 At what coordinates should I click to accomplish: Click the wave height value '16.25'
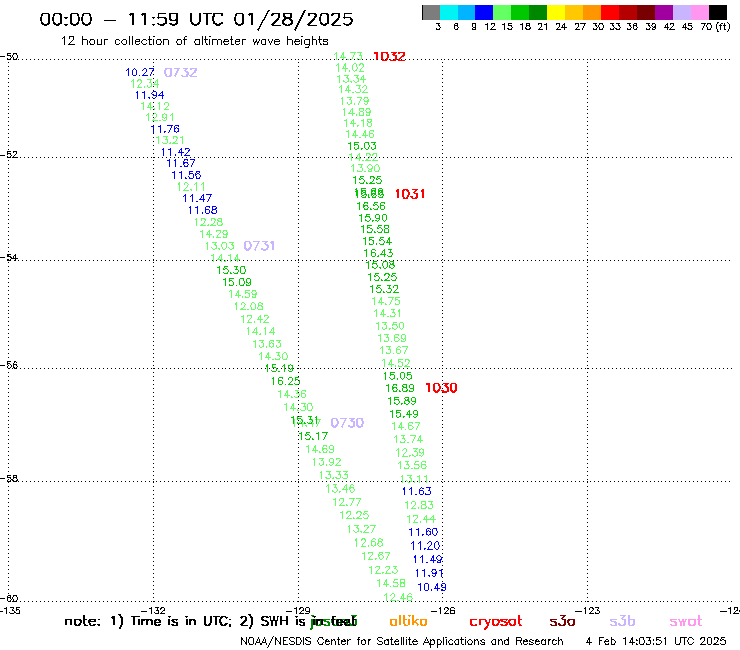[286, 381]
